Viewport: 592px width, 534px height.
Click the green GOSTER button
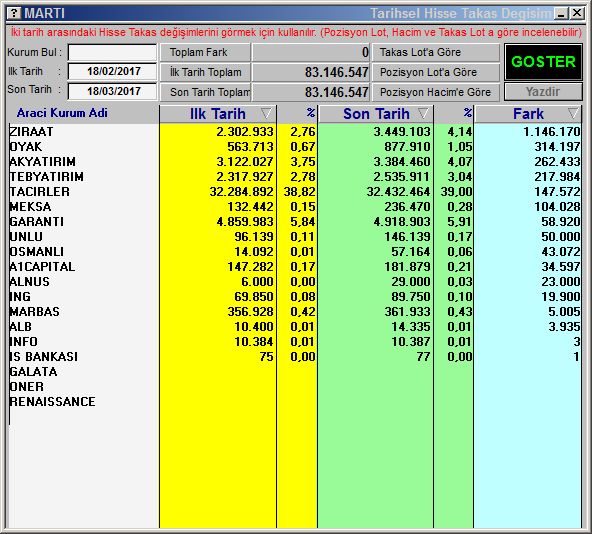tap(543, 62)
